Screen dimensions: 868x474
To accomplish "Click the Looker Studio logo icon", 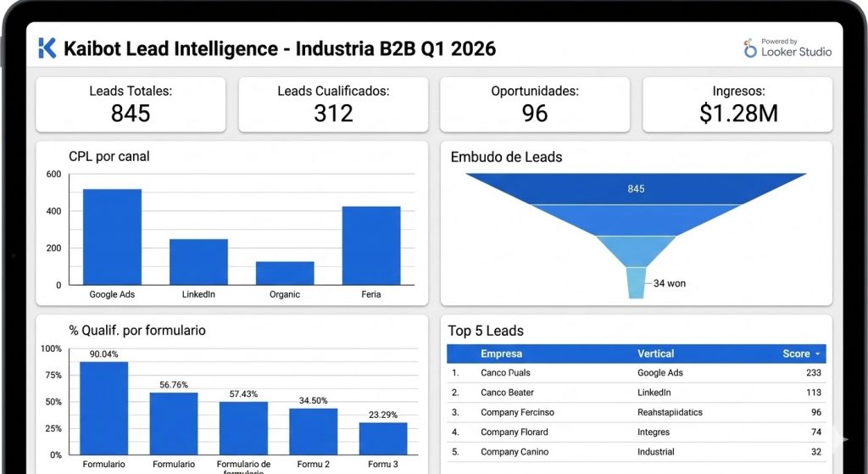I will (750, 49).
